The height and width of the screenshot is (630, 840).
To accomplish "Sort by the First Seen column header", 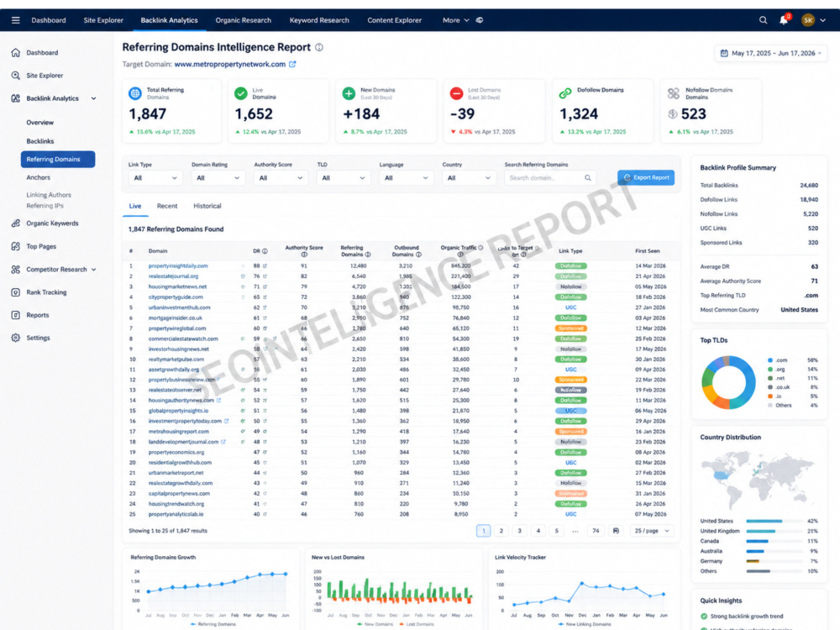I will pyautogui.click(x=647, y=250).
